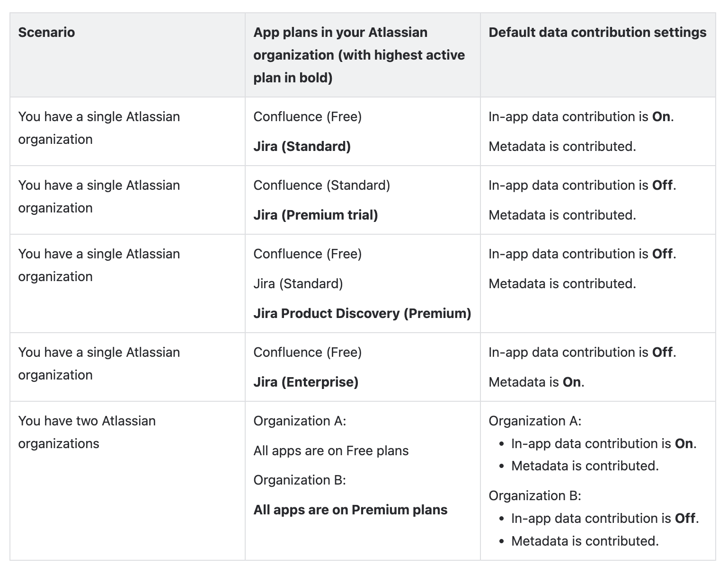728x565 pixels.
Task: Select the Metadata is On text
Action: pyautogui.click(x=536, y=382)
